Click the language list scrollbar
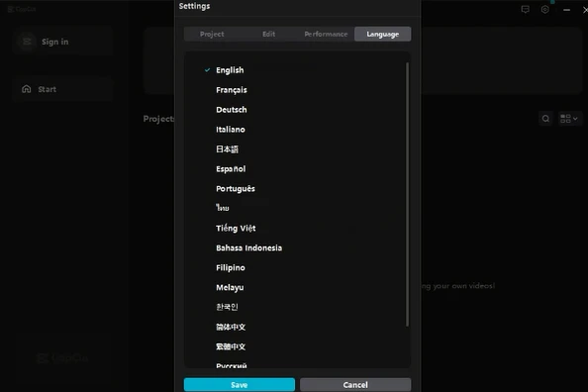Image resolution: width=588 pixels, height=392 pixels. coord(407,194)
